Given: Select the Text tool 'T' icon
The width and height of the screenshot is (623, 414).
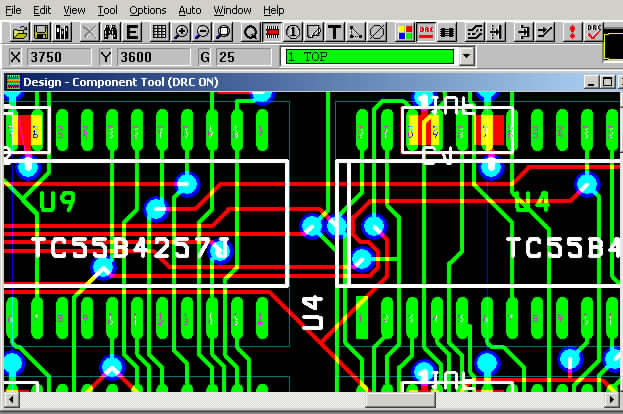Looking at the screenshot, I should point(335,32).
